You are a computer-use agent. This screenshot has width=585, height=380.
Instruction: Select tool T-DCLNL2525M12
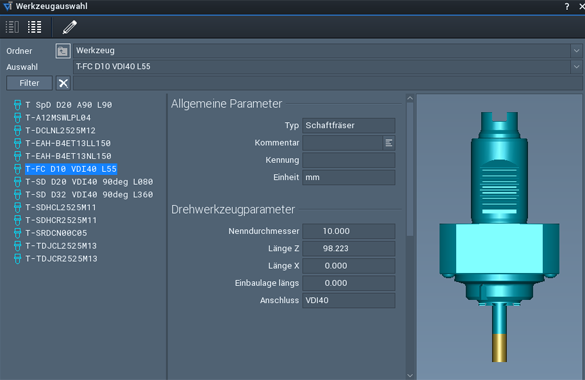click(x=60, y=131)
